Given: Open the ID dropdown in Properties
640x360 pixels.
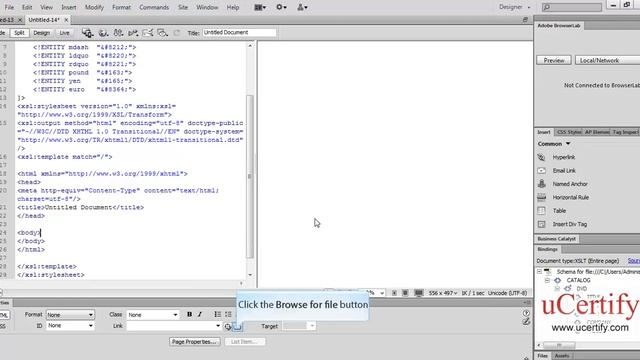Looking at the screenshot, I should pos(70,326).
